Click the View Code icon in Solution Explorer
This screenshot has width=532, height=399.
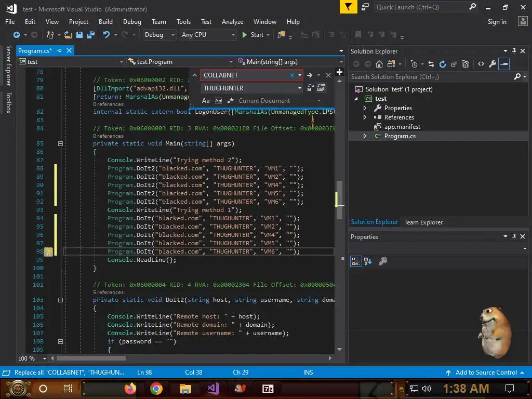pyautogui.click(x=481, y=64)
